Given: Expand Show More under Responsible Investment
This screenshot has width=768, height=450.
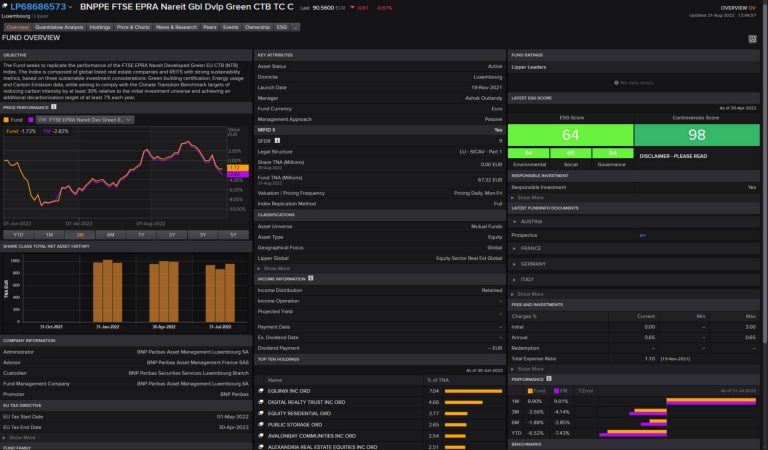Looking at the screenshot, I should pyautogui.click(x=528, y=198).
